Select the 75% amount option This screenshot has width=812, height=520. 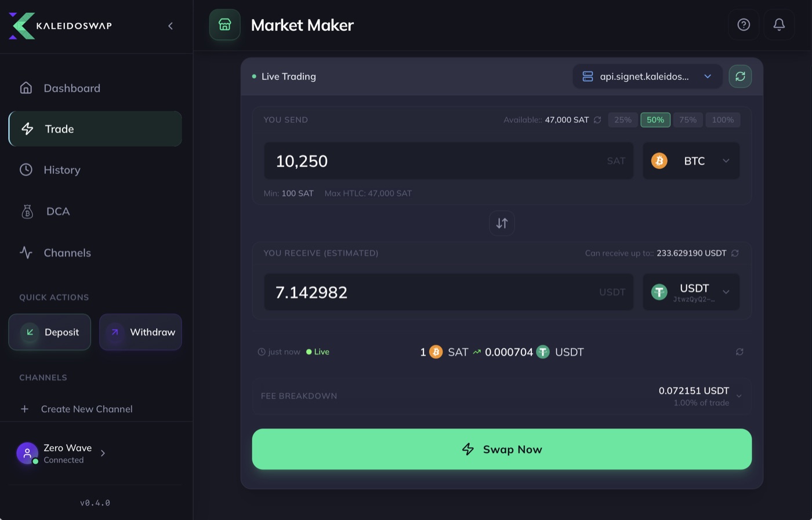pyautogui.click(x=688, y=120)
